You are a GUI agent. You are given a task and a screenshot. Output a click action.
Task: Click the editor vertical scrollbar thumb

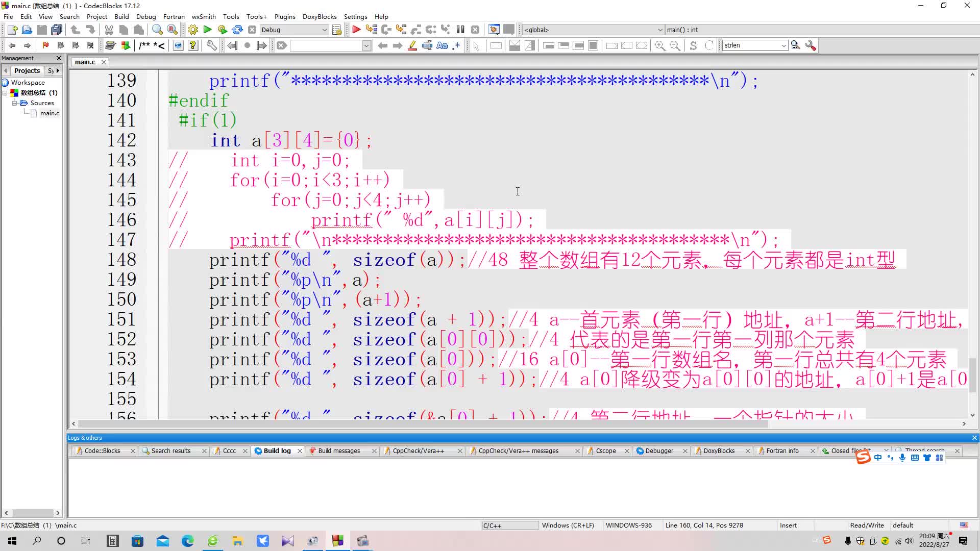(x=973, y=375)
